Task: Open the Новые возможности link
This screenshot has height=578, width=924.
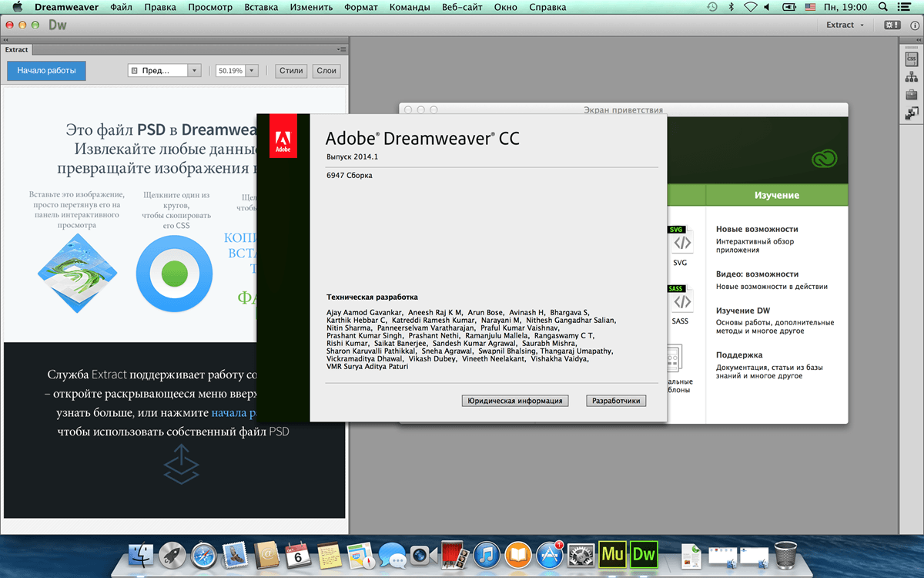Action: [x=757, y=229]
